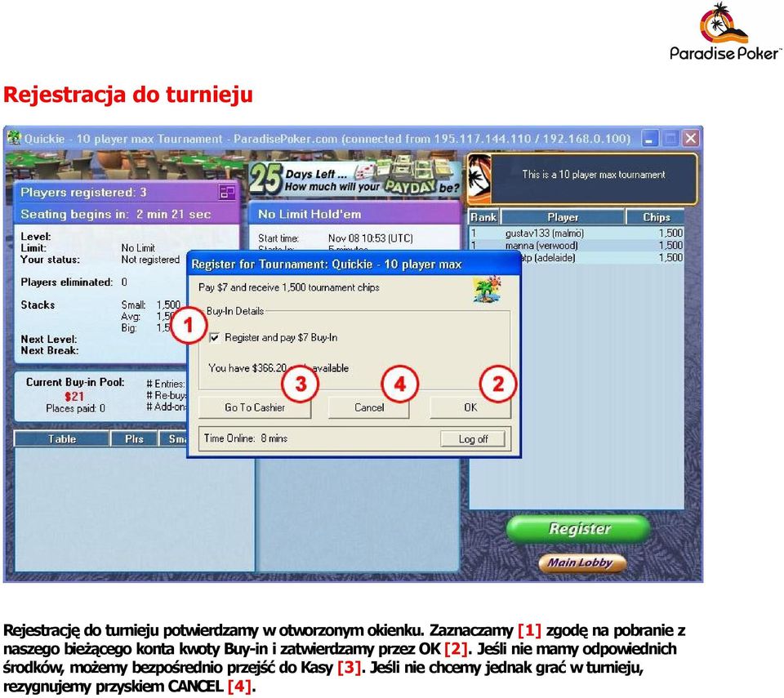The height and width of the screenshot is (698, 784).
Task: Click the Not registered status text
Action: coord(150,260)
